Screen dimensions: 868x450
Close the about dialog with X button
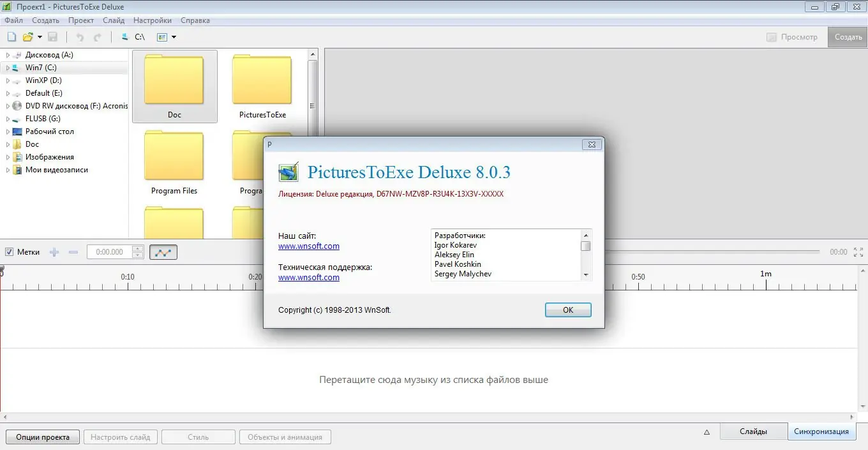(592, 145)
